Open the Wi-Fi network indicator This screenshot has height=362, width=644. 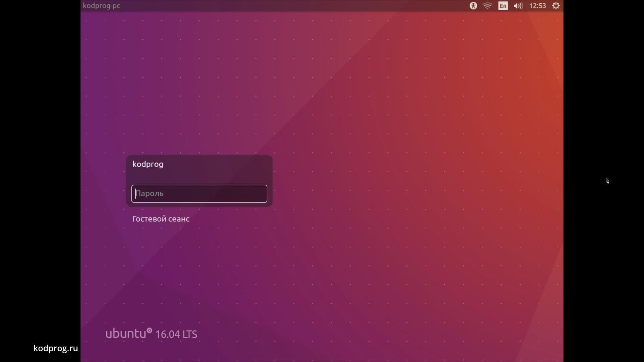pos(487,6)
